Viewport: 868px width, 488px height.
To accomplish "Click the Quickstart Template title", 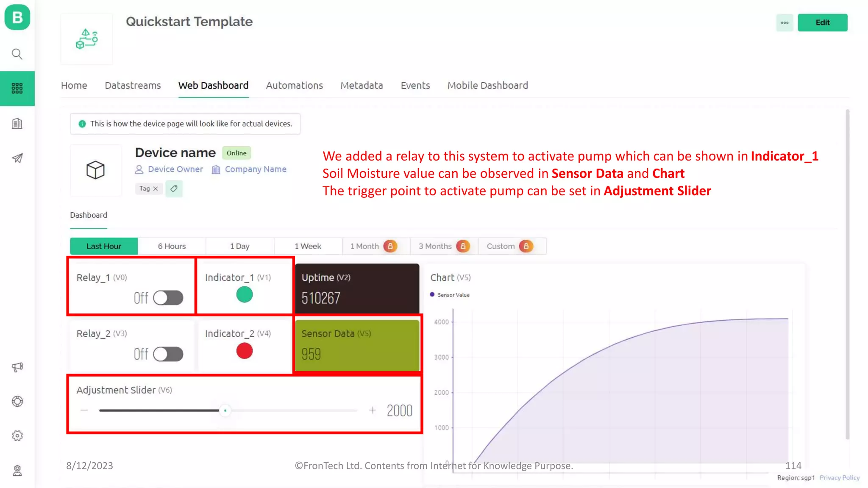I will (x=189, y=22).
